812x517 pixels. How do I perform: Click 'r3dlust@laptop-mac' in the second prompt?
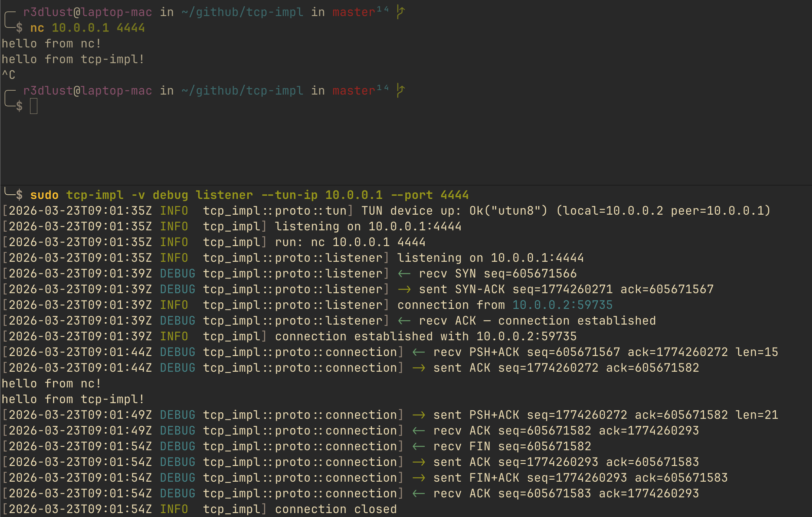[x=88, y=90]
